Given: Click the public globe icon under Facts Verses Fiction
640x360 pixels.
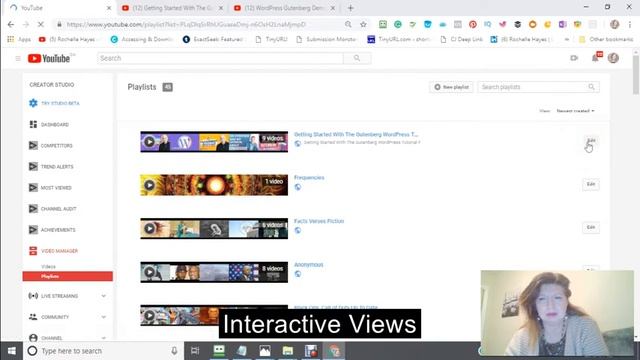Looking at the screenshot, I should click(298, 230).
